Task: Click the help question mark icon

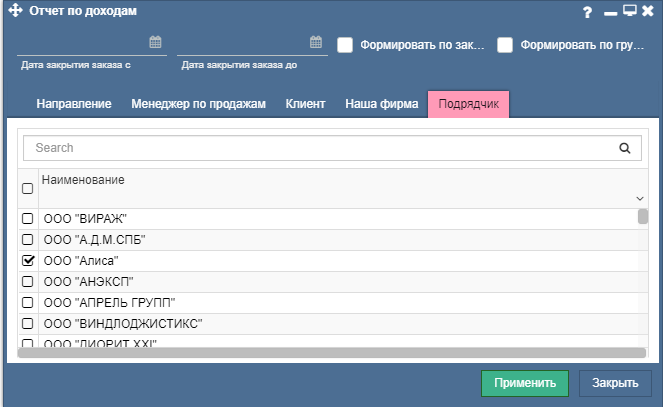Action: 588,12
